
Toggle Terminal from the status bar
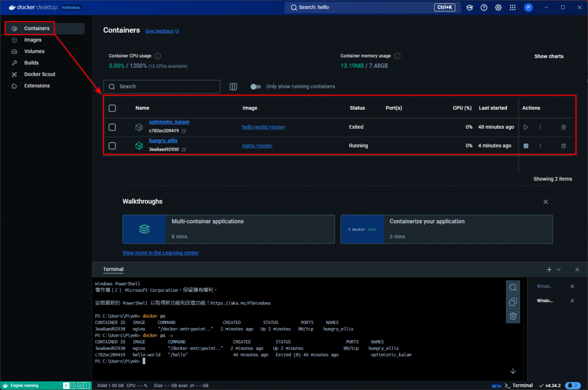tap(519, 385)
